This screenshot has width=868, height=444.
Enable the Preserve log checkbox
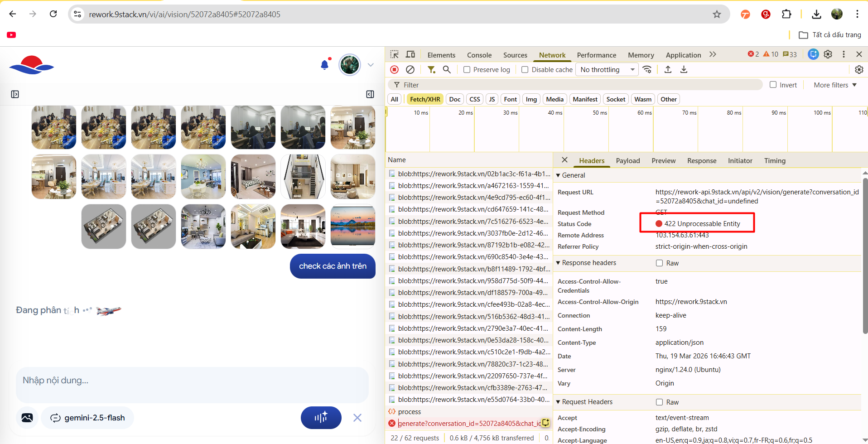tap(467, 70)
